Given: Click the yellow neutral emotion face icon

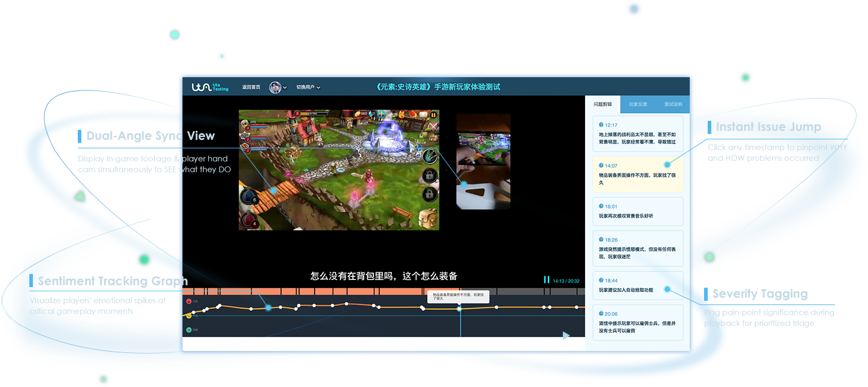Looking at the screenshot, I should pyautogui.click(x=188, y=316).
